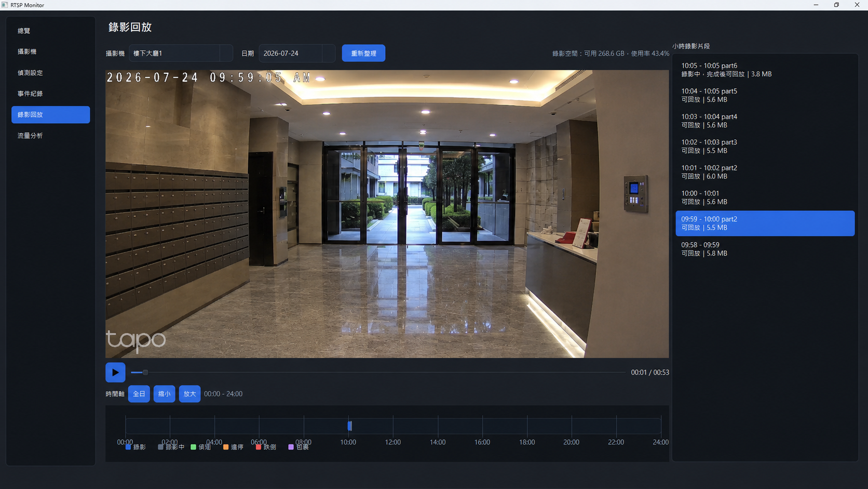Go to 偵測設定 detection settings
This screenshot has height=489, width=868.
[50, 73]
